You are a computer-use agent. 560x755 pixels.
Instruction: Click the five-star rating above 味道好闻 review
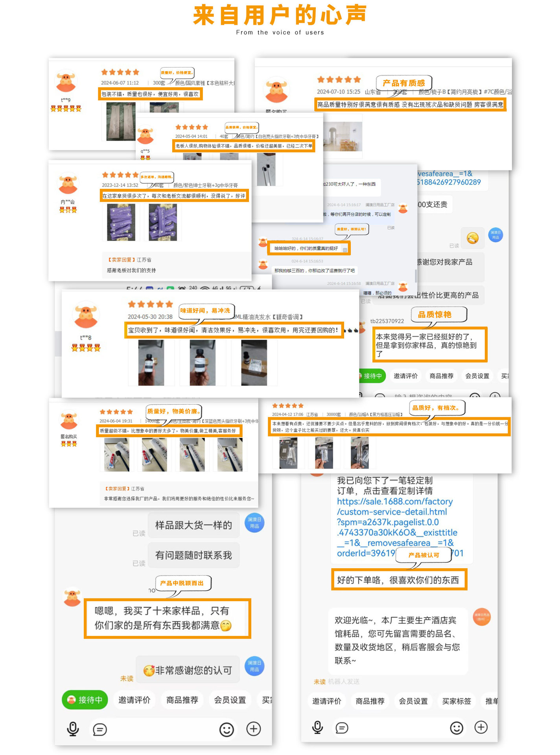[x=150, y=304]
